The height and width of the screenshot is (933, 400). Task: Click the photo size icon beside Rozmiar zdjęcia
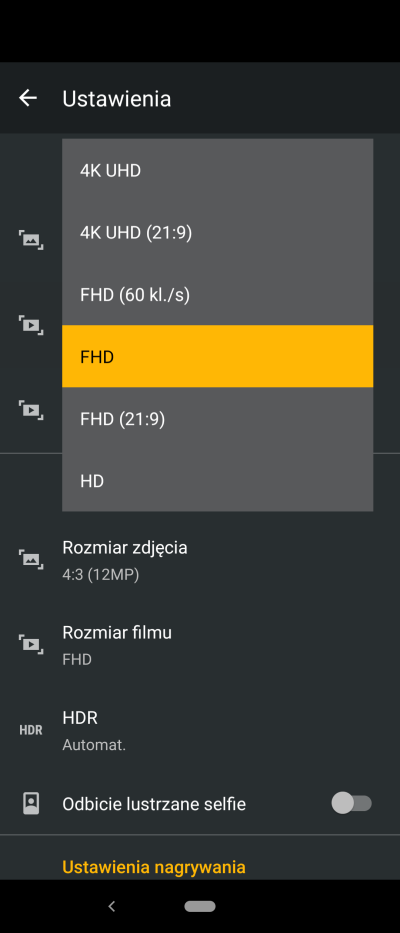[x=30, y=561]
